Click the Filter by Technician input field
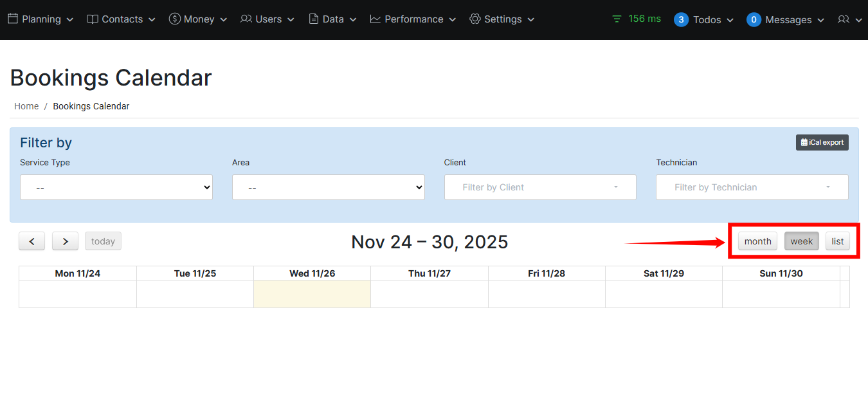868x404 pixels. pos(752,187)
